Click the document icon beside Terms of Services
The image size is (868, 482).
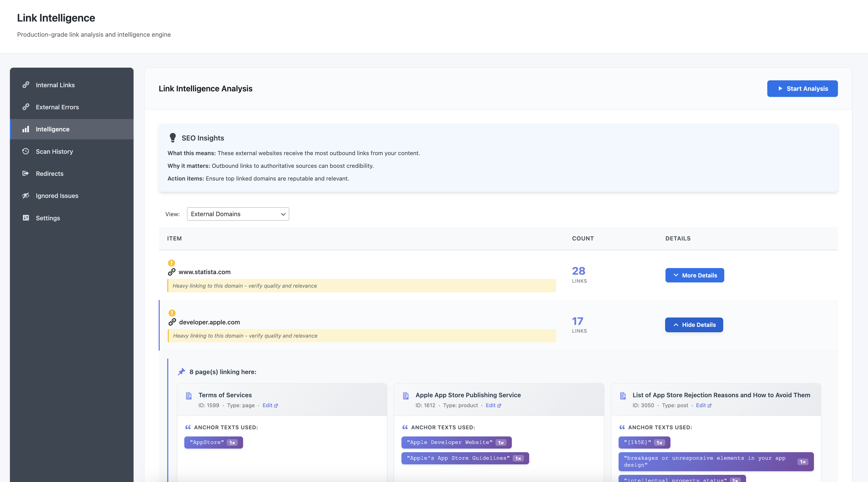(189, 396)
